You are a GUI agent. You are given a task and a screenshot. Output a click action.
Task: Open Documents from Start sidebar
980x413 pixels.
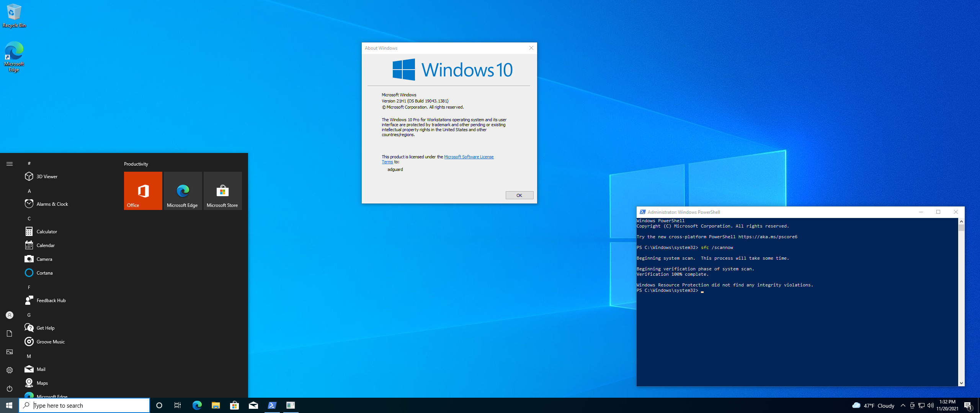coord(10,333)
